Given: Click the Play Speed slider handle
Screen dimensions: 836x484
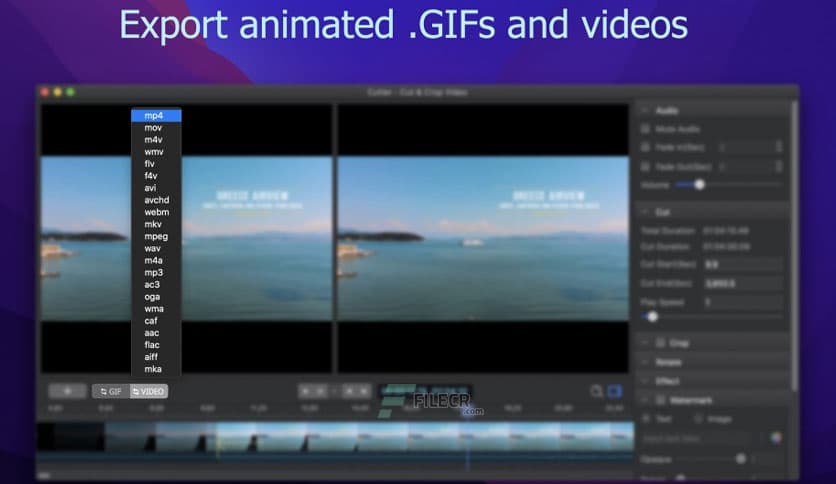Looking at the screenshot, I should click(652, 317).
